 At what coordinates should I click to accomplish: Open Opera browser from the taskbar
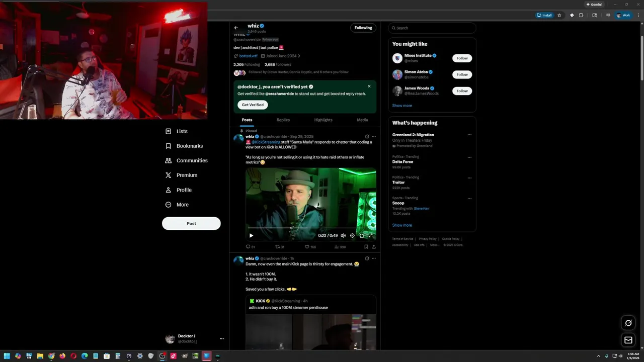73,356
